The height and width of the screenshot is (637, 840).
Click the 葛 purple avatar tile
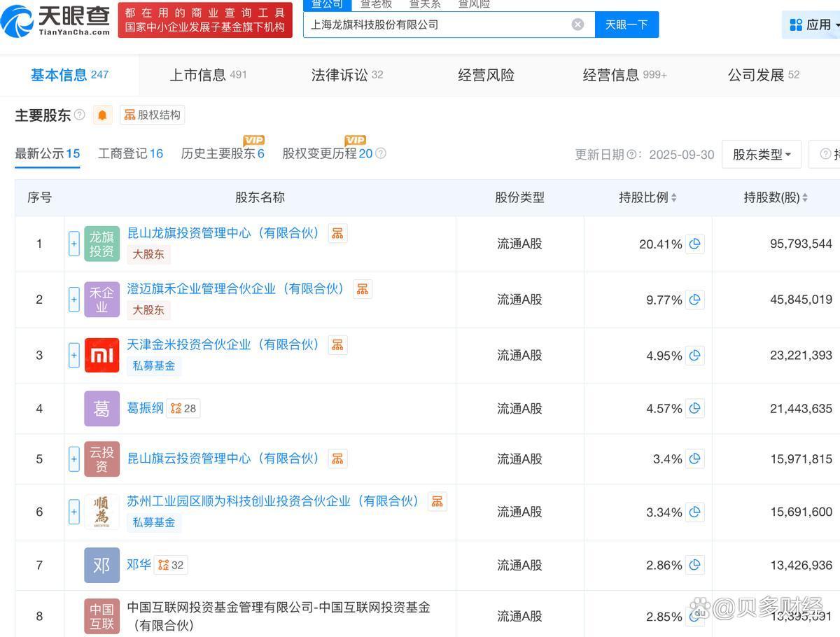pyautogui.click(x=102, y=408)
